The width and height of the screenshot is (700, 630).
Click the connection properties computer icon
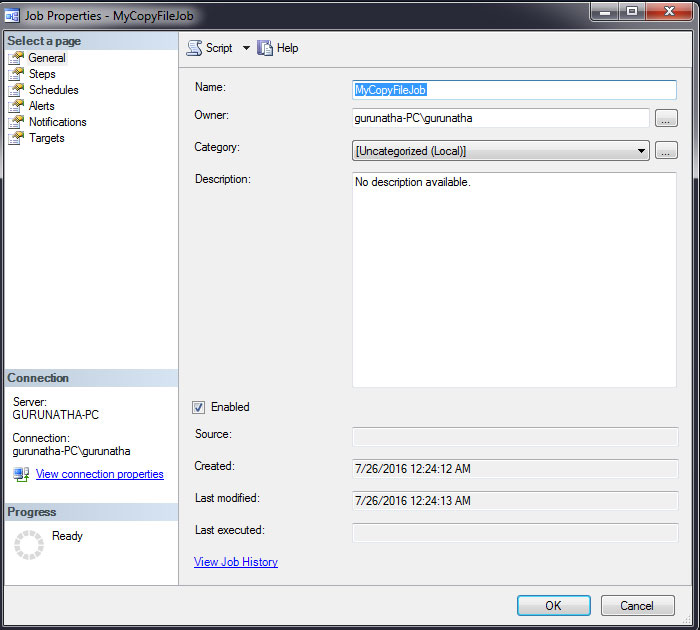click(21, 474)
